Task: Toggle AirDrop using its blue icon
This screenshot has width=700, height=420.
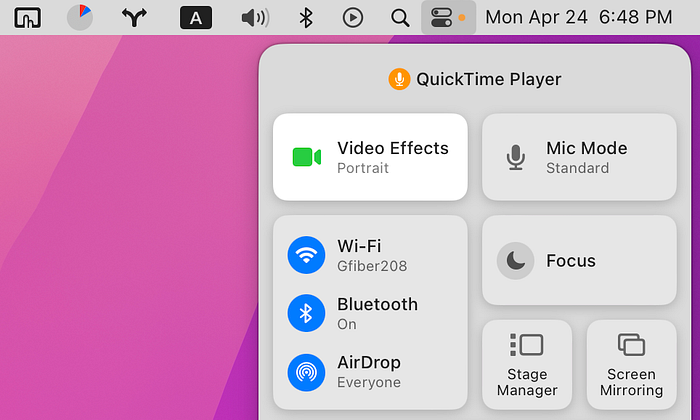Action: point(306,372)
